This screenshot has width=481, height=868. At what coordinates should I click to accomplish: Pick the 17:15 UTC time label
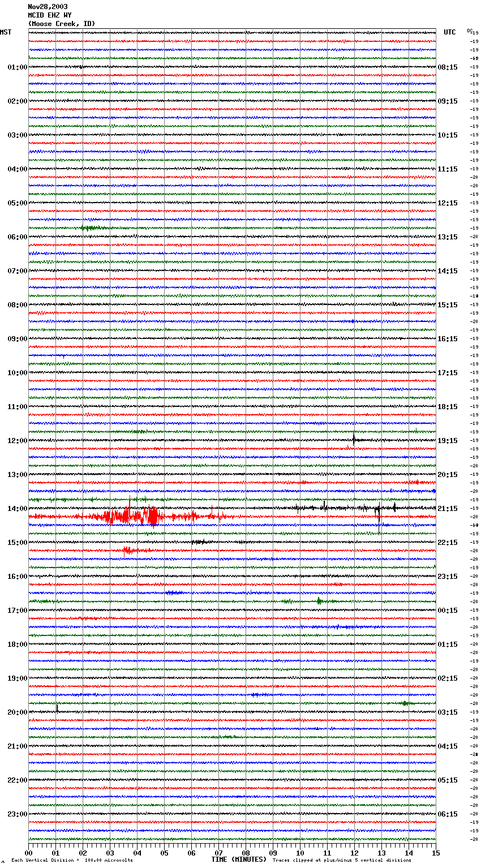tap(448, 373)
